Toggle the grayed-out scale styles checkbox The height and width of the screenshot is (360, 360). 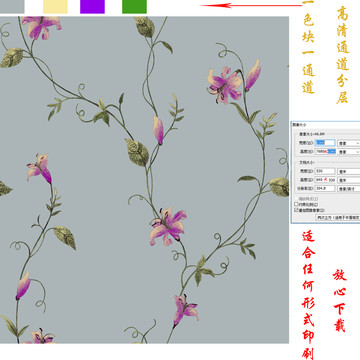[x=296, y=199]
